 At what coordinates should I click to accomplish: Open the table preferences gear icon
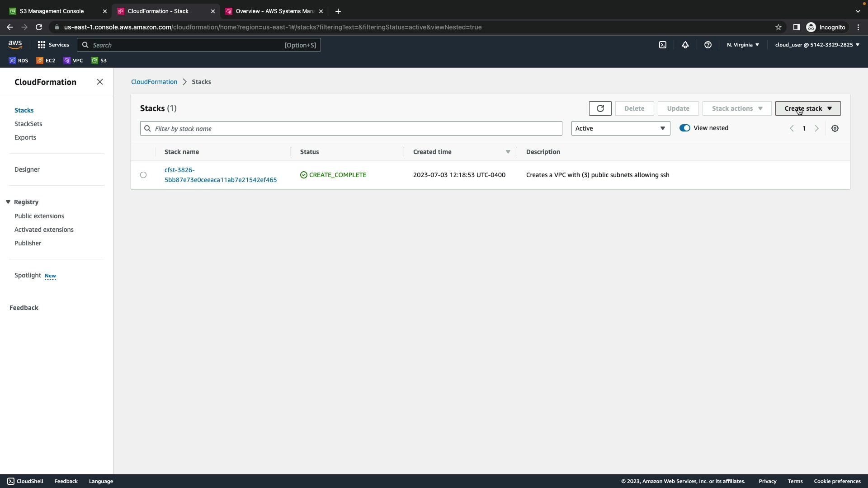pos(835,128)
